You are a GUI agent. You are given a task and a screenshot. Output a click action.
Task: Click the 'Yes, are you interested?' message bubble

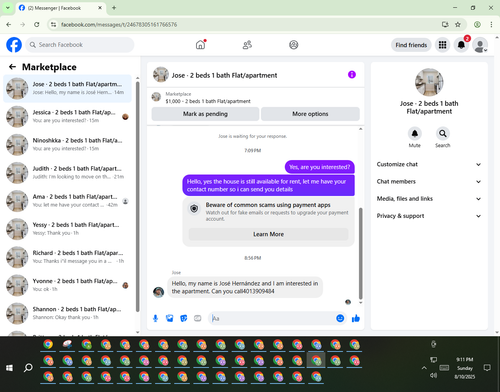click(x=320, y=167)
